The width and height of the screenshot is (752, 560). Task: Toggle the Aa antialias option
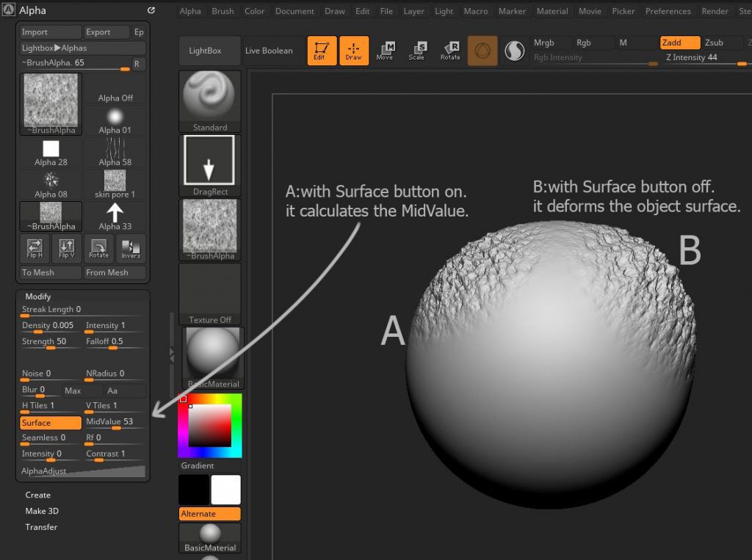click(125, 390)
